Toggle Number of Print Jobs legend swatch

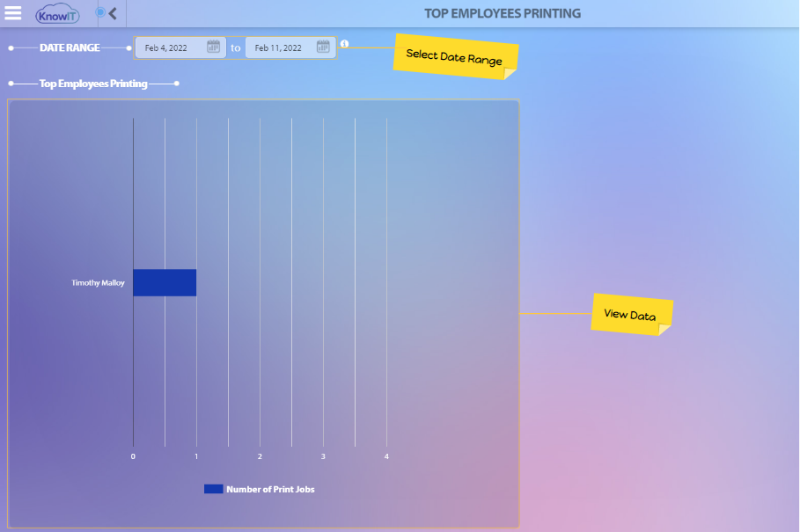[213, 489]
